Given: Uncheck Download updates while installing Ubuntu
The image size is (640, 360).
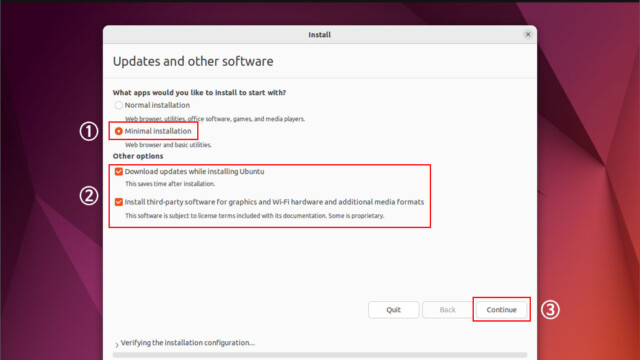Looking at the screenshot, I should tap(118, 171).
